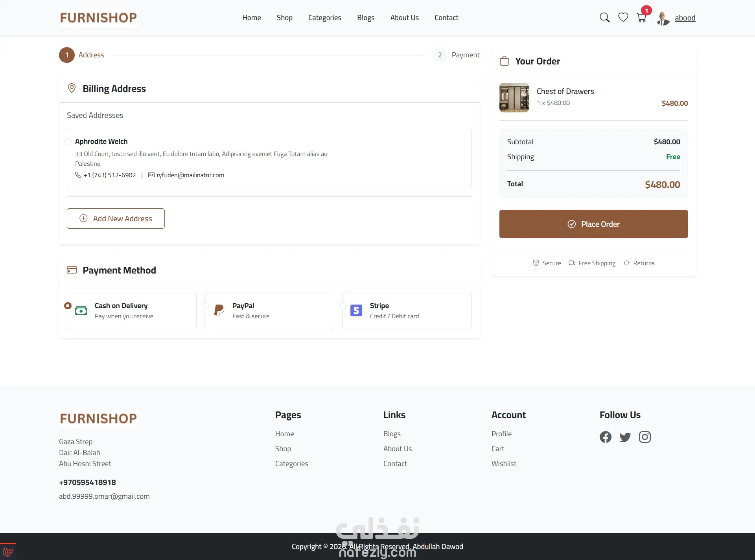This screenshot has width=755, height=560.
Task: Select PayPal payment radio button
Action: click(205, 306)
